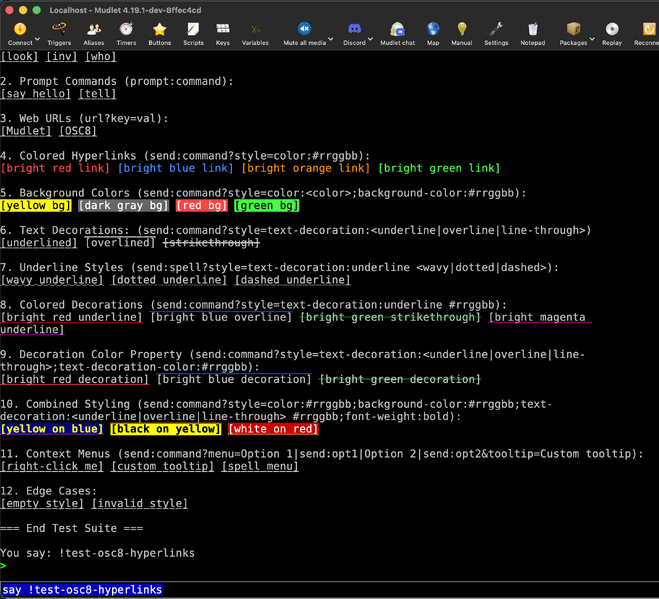Click the [who] command link
659x599 pixels.
[x=101, y=56]
